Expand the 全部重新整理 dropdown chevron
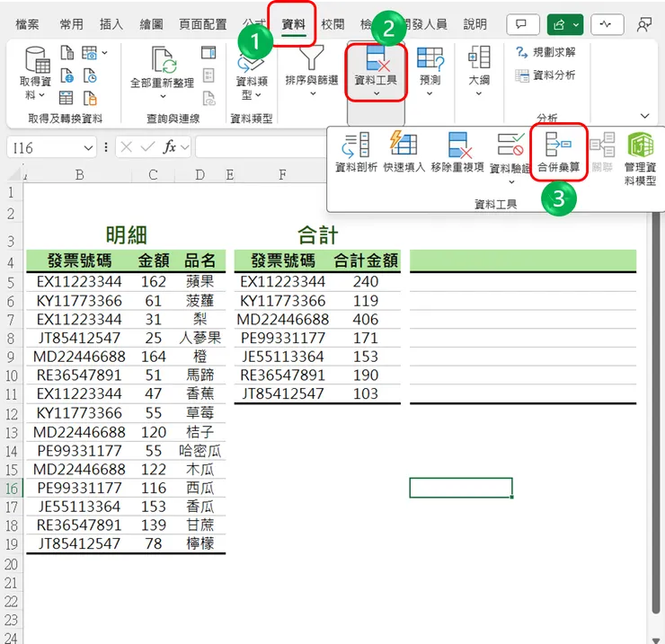Image resolution: width=665 pixels, height=644 pixels. pyautogui.click(x=164, y=97)
